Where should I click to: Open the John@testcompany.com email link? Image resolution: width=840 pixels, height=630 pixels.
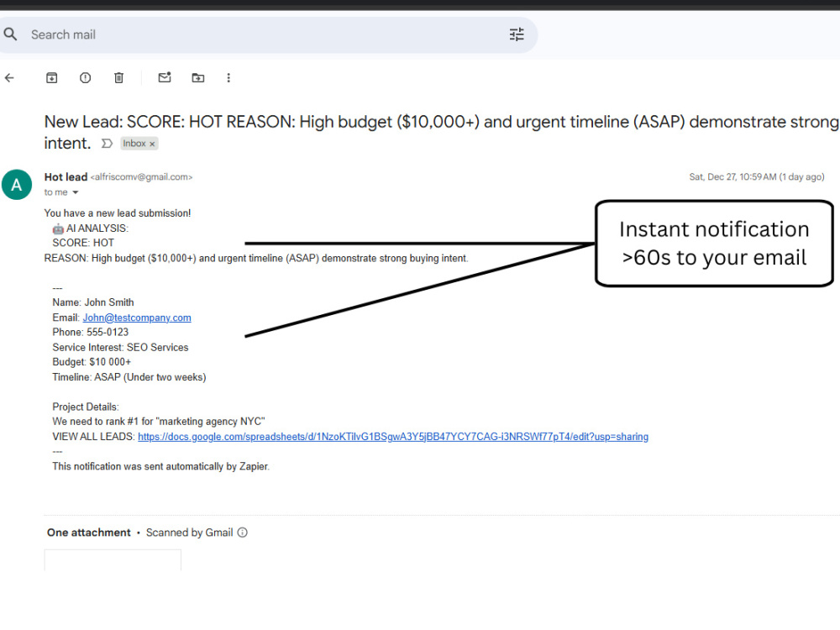137,318
